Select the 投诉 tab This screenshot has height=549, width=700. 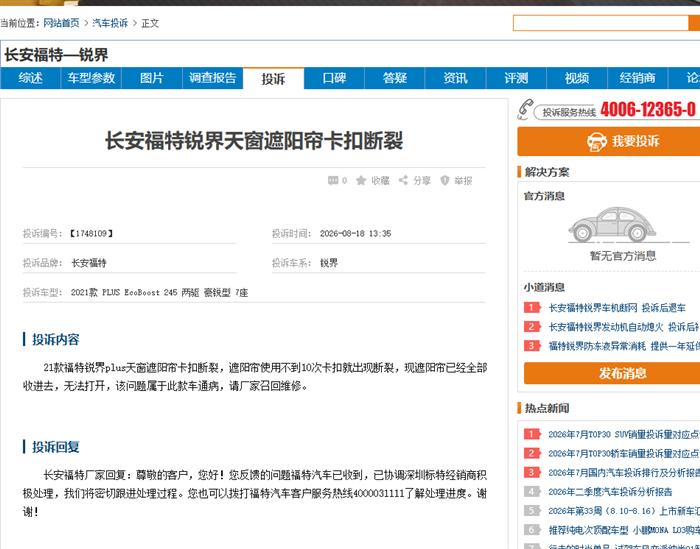(x=273, y=79)
